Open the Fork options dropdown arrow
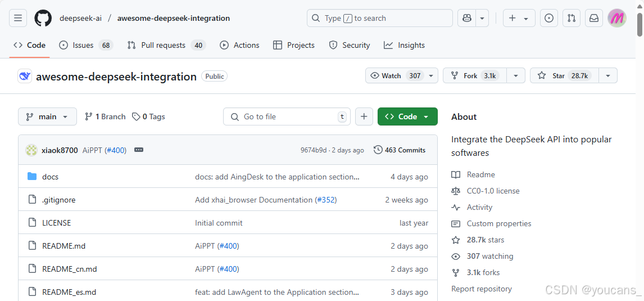 (516, 76)
